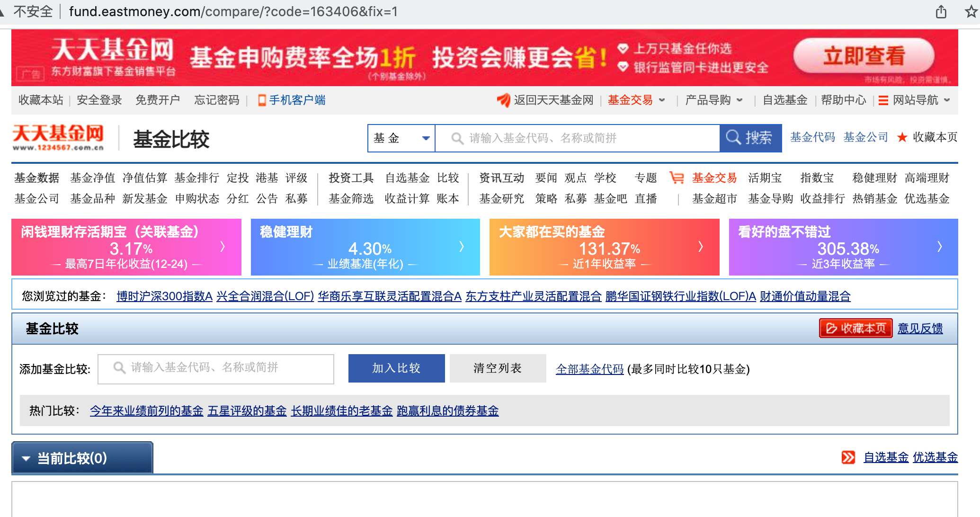
Task: Click the 稳健理财 4.30% blue banner
Action: (365, 247)
